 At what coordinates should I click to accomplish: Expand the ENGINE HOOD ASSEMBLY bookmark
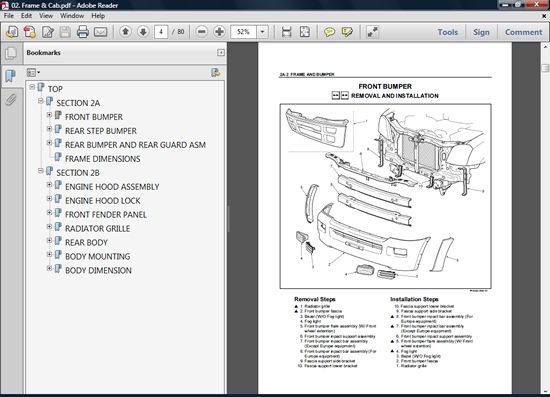point(49,184)
